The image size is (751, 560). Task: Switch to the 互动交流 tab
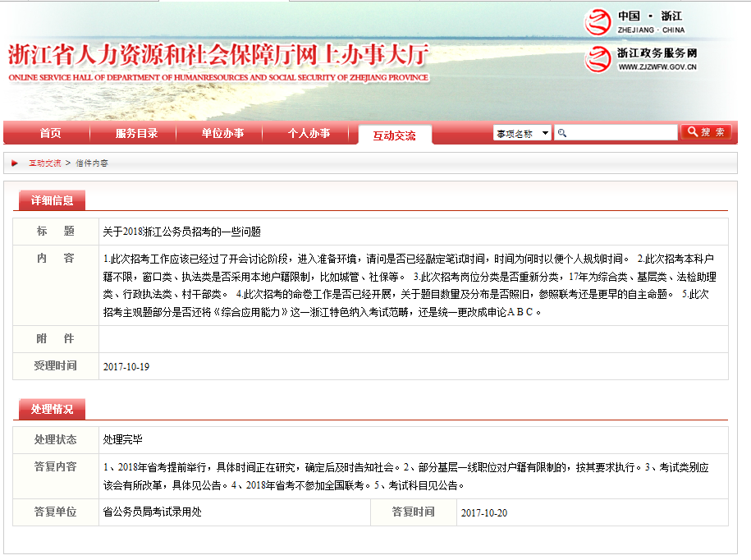point(394,135)
